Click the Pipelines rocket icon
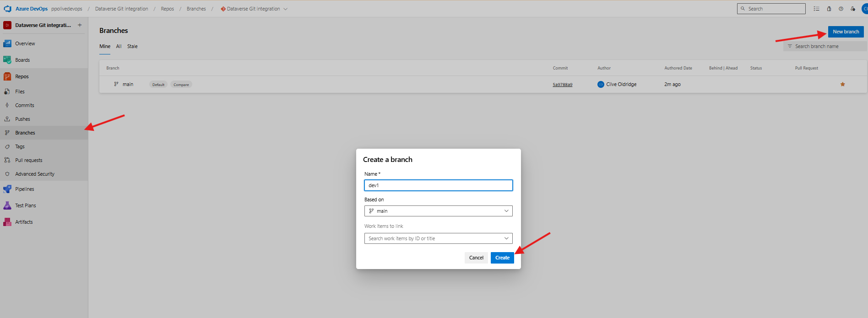 [7, 189]
